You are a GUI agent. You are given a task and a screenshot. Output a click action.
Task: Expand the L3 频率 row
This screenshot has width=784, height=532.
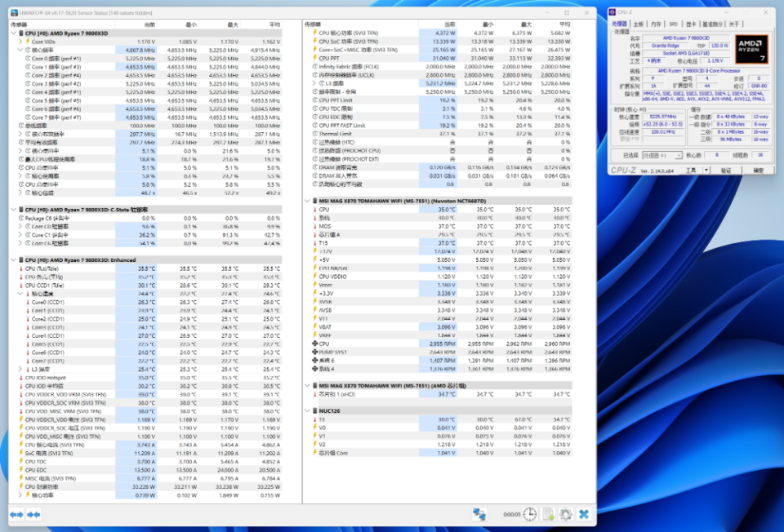click(314, 83)
